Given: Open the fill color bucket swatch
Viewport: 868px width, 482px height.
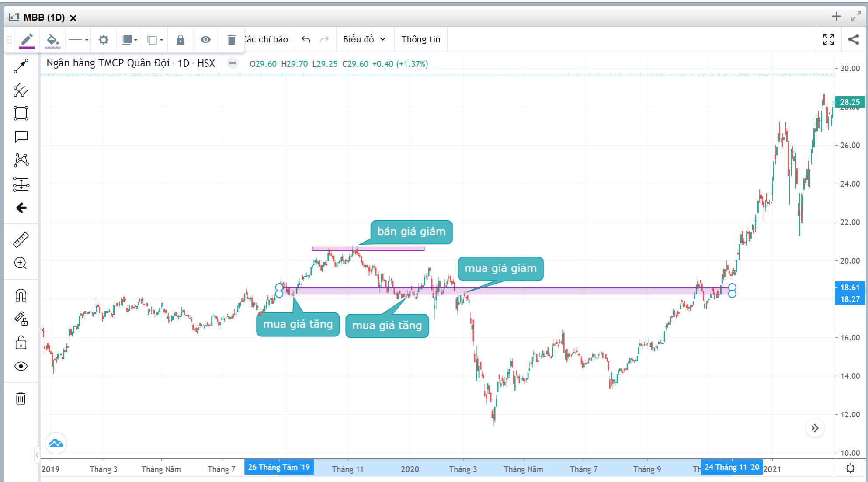Looking at the screenshot, I should (52, 40).
